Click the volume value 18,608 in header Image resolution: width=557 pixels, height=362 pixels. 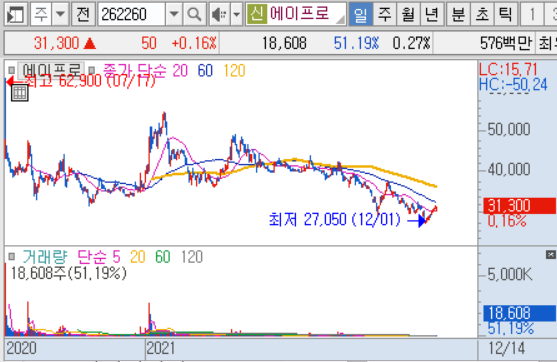coord(284,43)
